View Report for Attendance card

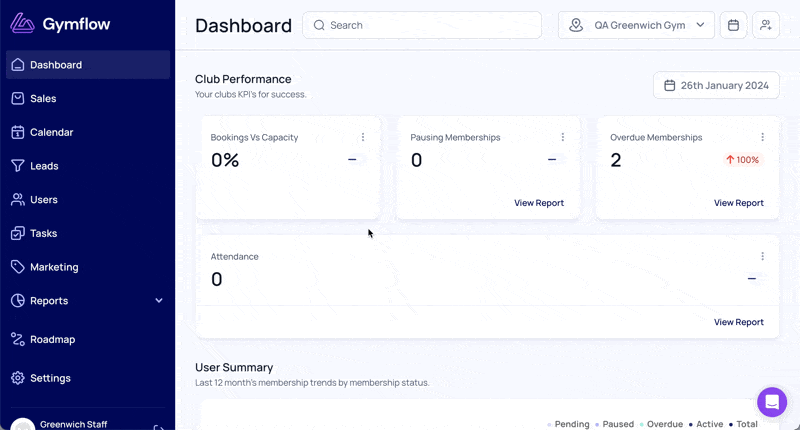[738, 322]
